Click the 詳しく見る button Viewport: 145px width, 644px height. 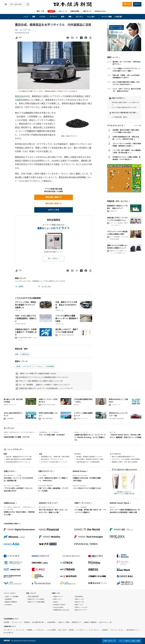[x=53, y=259]
